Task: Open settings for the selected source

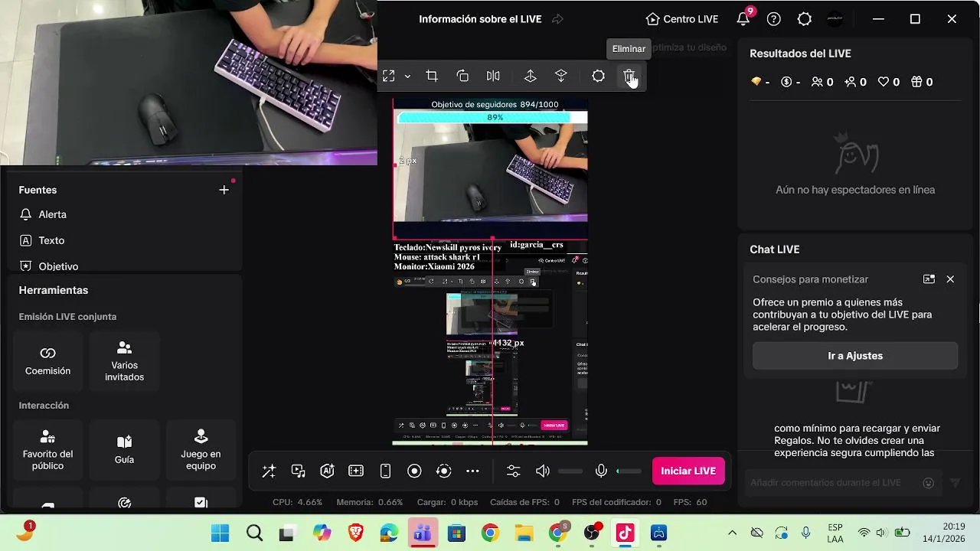Action: coord(598,77)
